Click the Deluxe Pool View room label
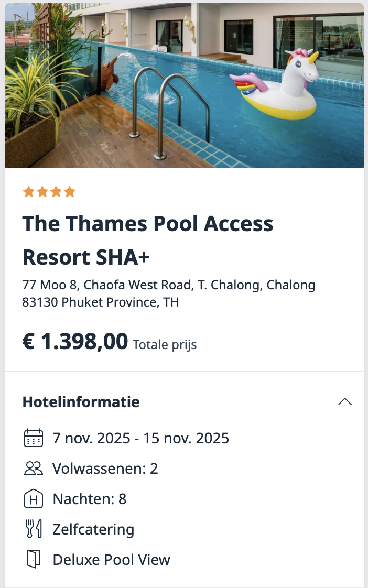This screenshot has height=588, width=368. pos(112,560)
